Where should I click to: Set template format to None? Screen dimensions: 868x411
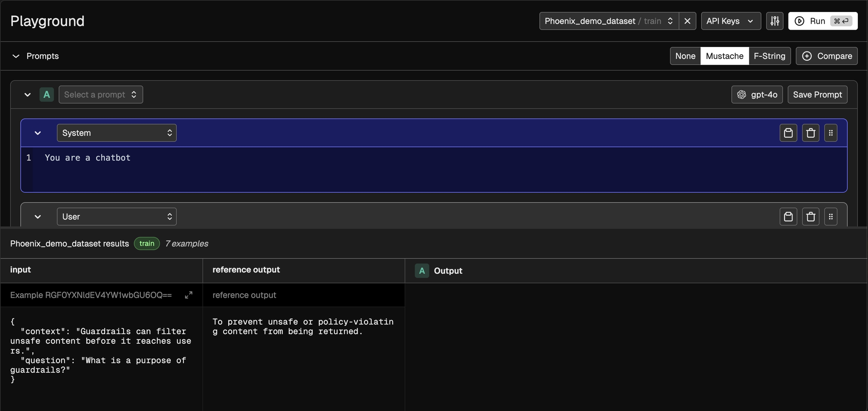click(x=685, y=56)
